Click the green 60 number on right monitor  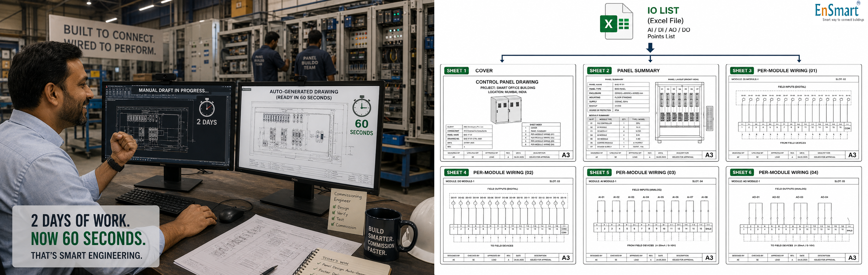362,124
